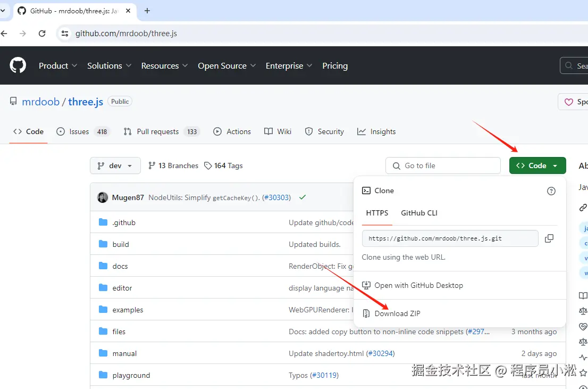Click Mugen87's avatar image

pyautogui.click(x=103, y=197)
